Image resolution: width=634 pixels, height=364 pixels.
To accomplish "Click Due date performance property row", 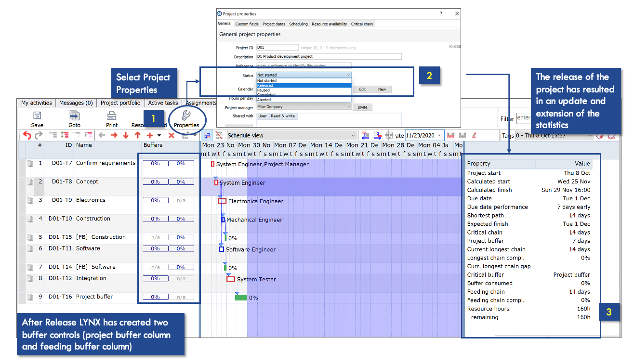I will tap(529, 207).
